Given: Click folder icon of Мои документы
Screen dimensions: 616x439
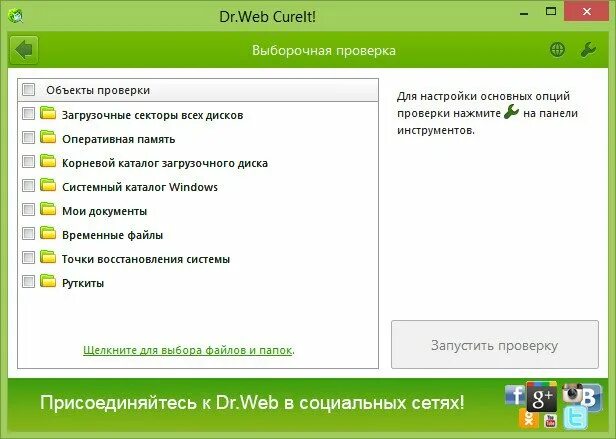Looking at the screenshot, I should tap(48, 209).
